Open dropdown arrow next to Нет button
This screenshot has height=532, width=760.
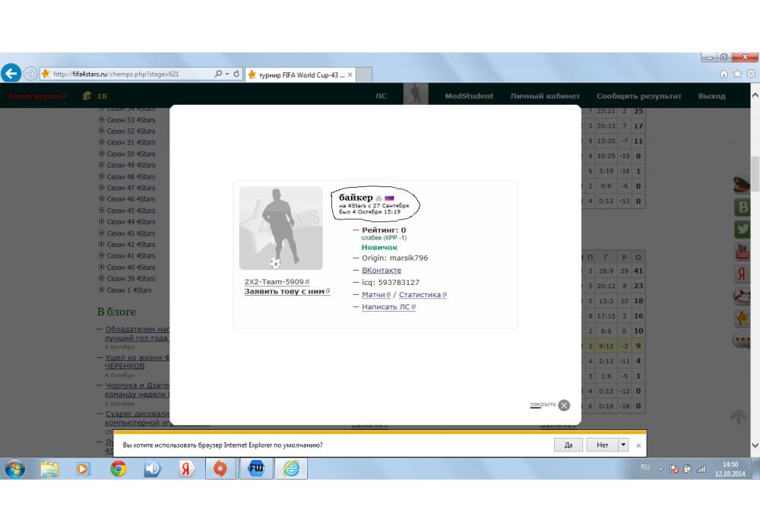coord(623,445)
